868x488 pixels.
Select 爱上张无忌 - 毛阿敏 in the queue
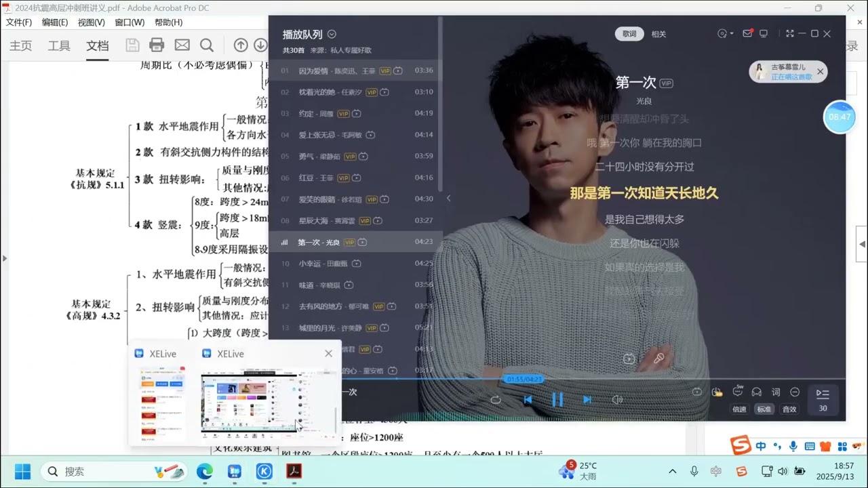(x=357, y=135)
